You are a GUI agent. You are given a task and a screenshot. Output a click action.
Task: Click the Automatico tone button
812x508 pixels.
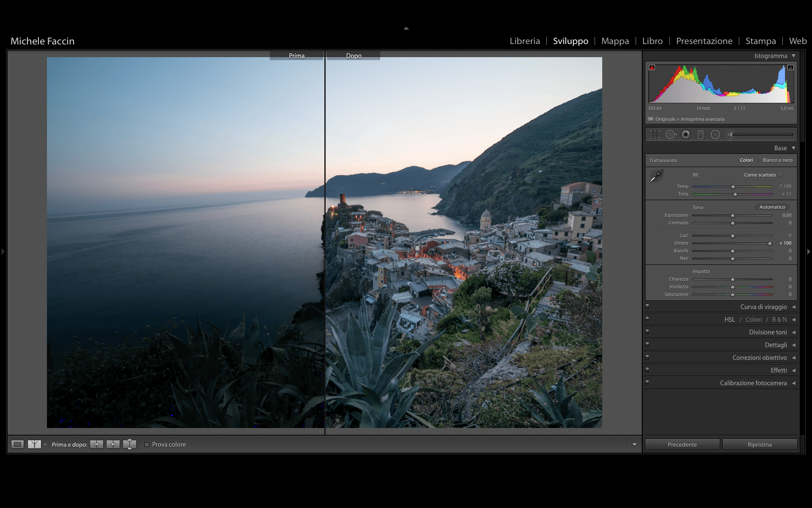772,207
